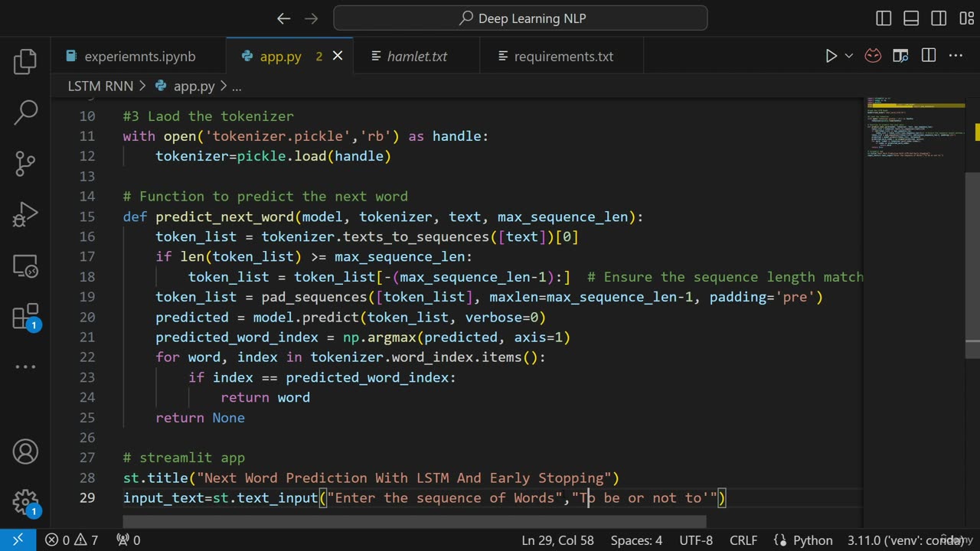Click the '#3 Laod the tokenizer' comment

click(208, 116)
